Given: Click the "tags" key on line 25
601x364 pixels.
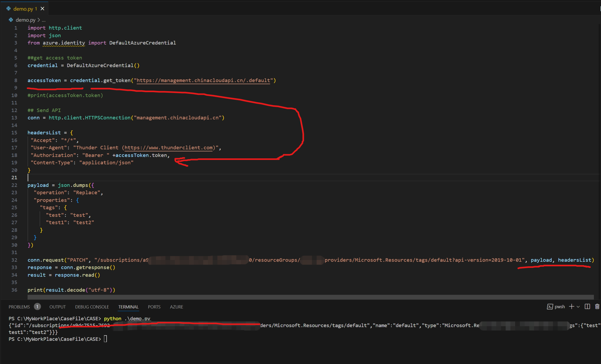Looking at the screenshot, I should pyautogui.click(x=49, y=207).
